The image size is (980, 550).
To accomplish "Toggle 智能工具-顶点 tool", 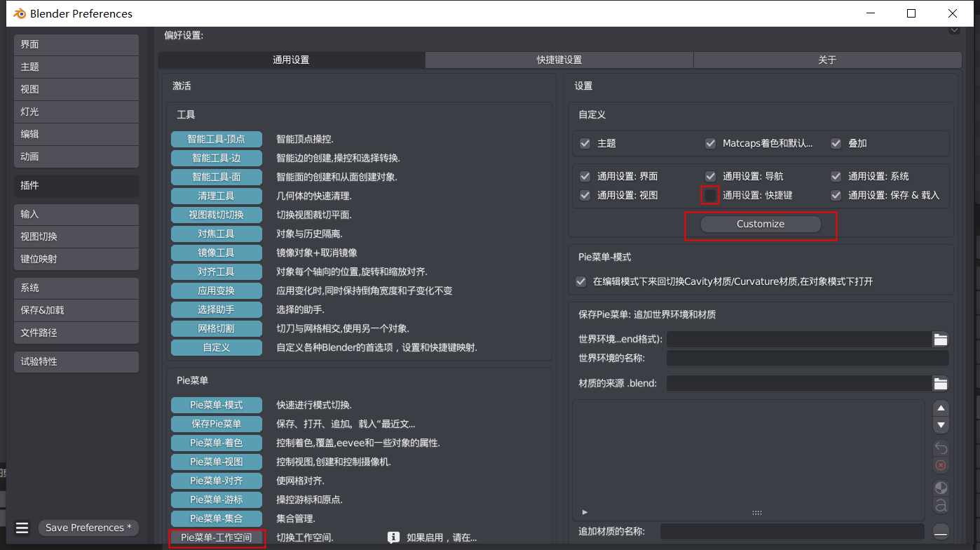I will 217,139.
